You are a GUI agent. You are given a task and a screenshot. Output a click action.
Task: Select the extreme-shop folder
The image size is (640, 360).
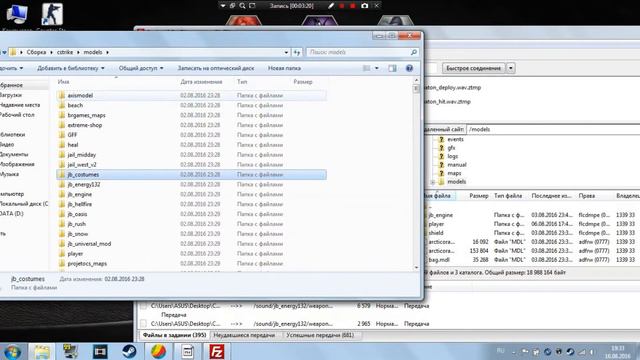coord(84,125)
